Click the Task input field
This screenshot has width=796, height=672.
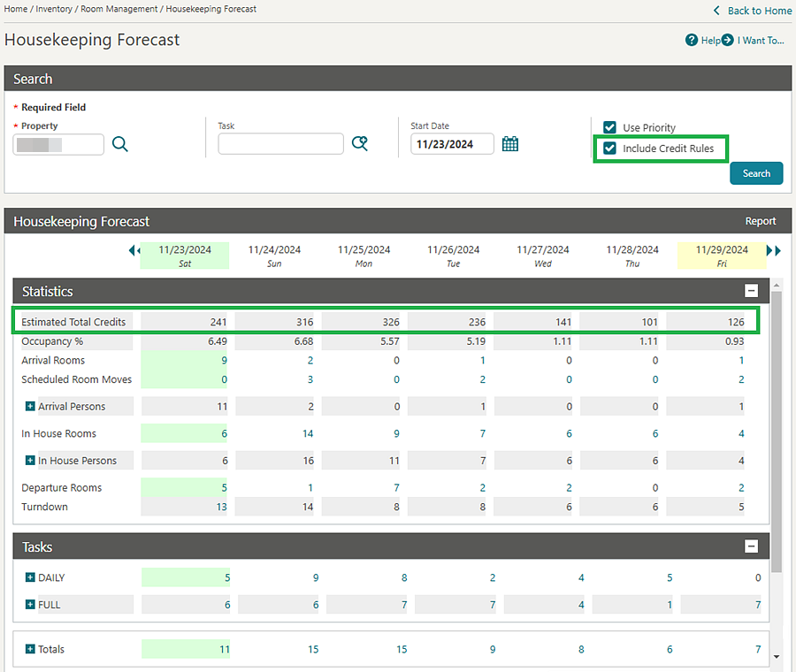click(280, 143)
